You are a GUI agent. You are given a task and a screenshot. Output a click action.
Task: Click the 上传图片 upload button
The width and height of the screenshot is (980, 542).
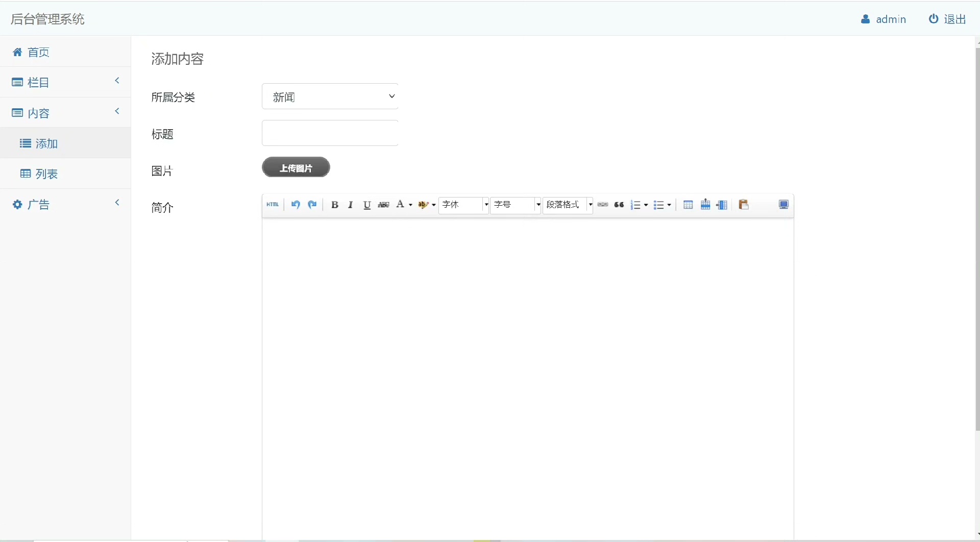pyautogui.click(x=296, y=167)
